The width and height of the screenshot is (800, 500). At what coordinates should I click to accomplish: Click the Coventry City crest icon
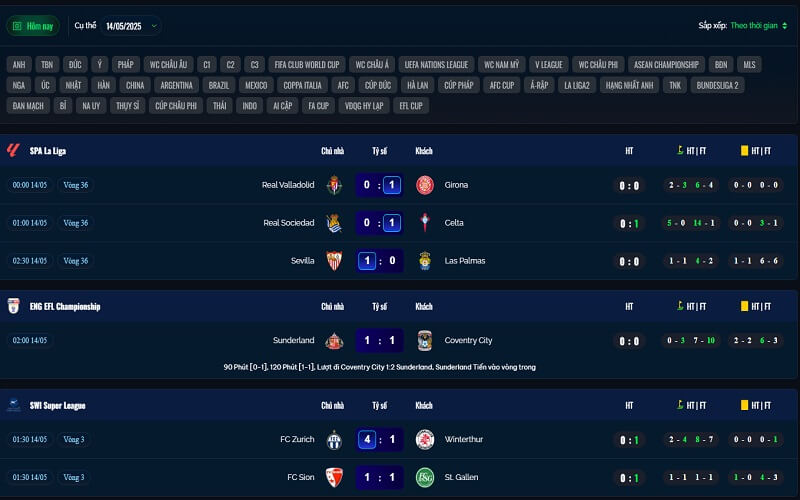point(424,340)
